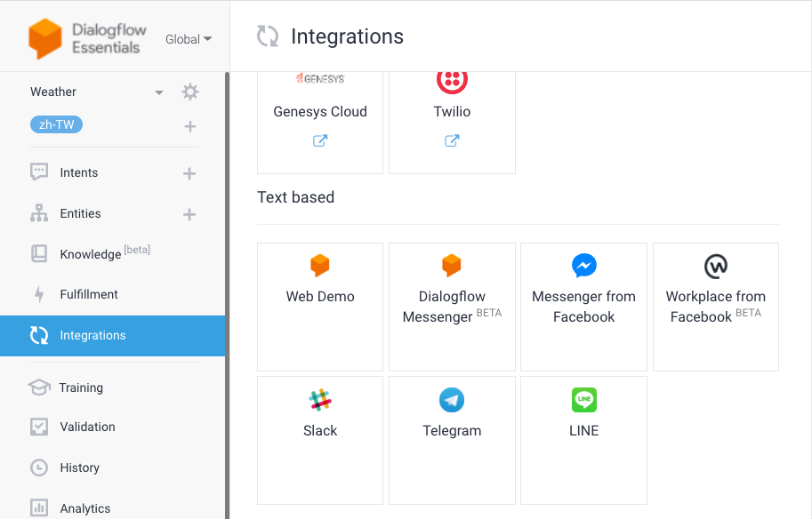The height and width of the screenshot is (519, 812).
Task: Select the zh-TW language chip
Action: coord(56,124)
